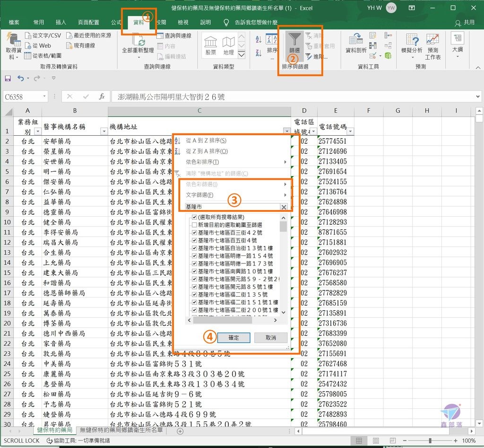
Task: Open filter dropdown for 醫事機構名稱 column
Action: [104, 131]
